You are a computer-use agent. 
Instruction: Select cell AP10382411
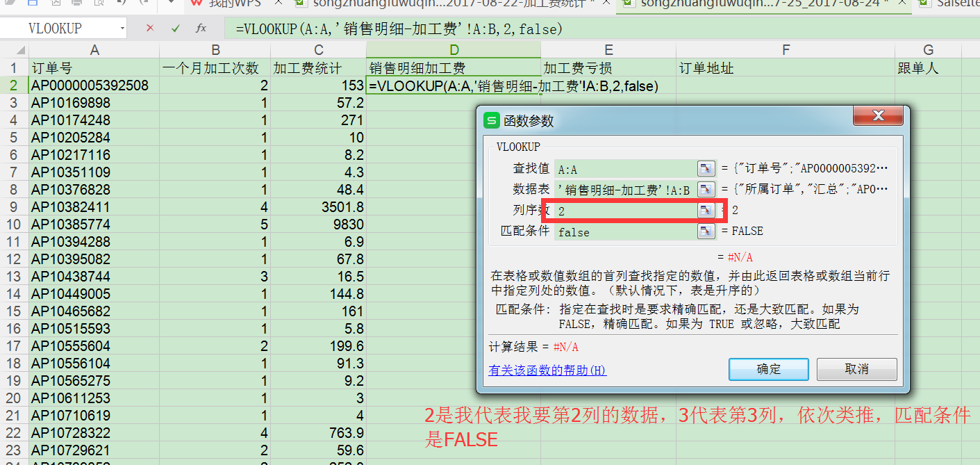(x=94, y=207)
